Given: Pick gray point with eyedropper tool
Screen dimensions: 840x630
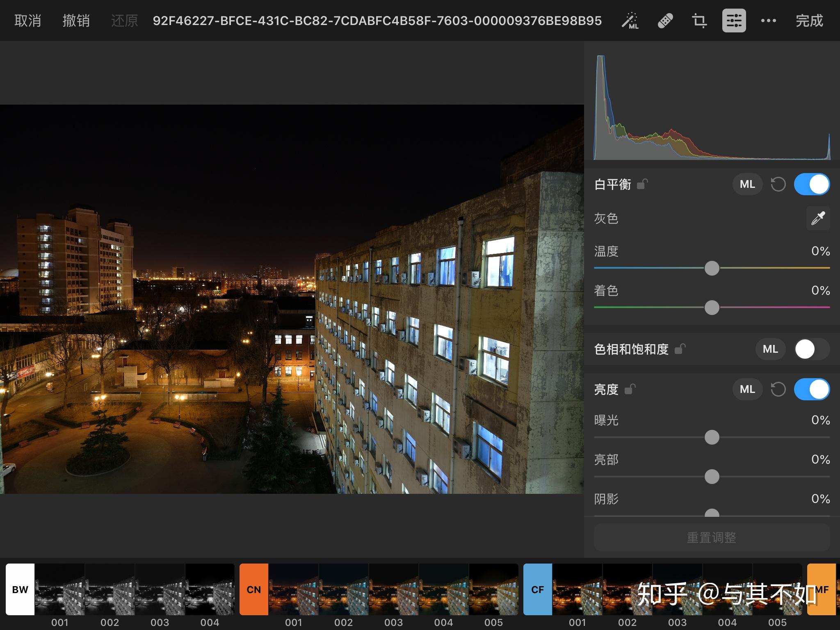Looking at the screenshot, I should point(818,218).
